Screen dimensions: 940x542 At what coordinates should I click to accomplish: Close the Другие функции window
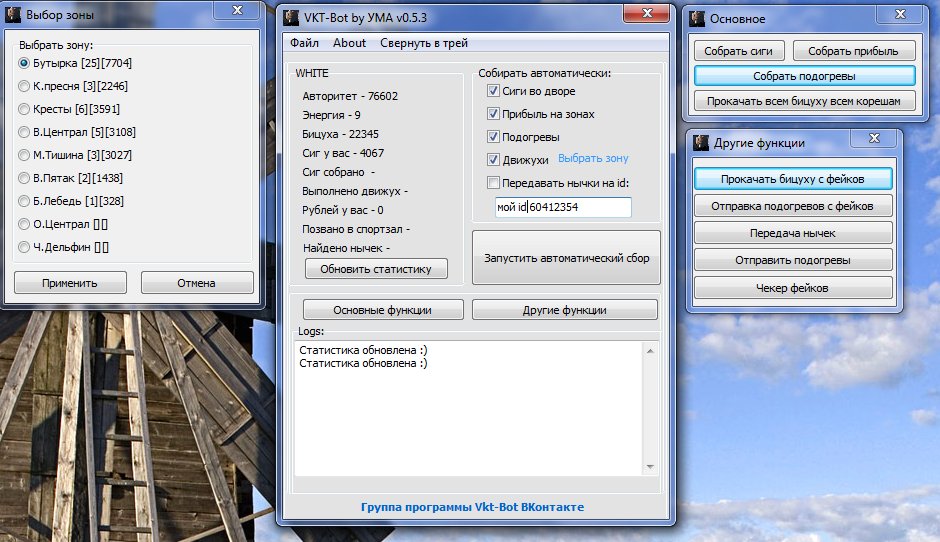[x=875, y=138]
